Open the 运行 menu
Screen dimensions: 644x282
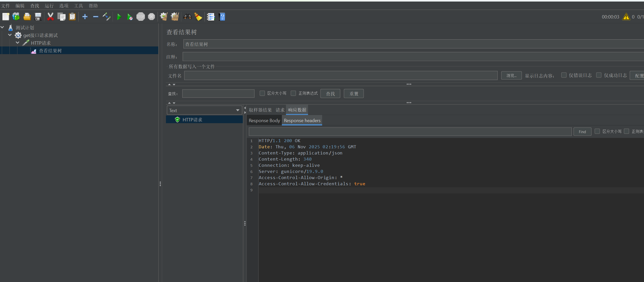[x=49, y=6]
